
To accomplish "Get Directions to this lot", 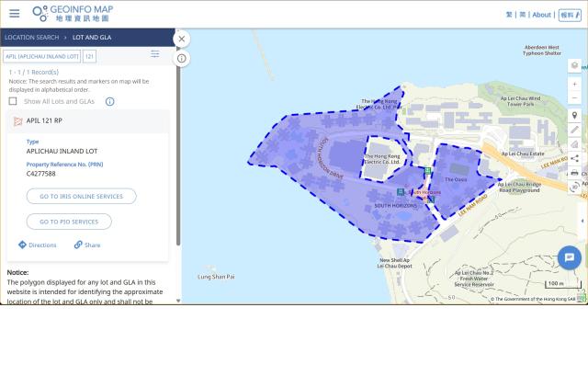I will pyautogui.click(x=38, y=245).
